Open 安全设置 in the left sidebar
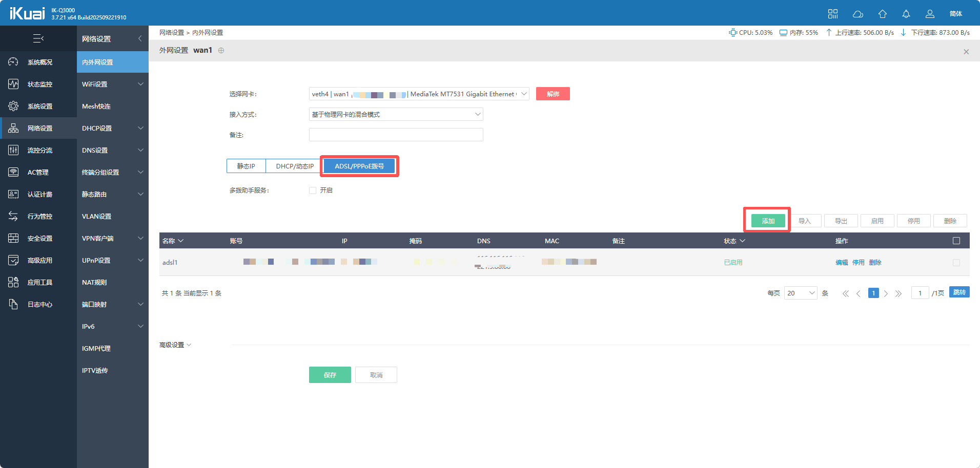The height and width of the screenshot is (468, 980). 39,238
